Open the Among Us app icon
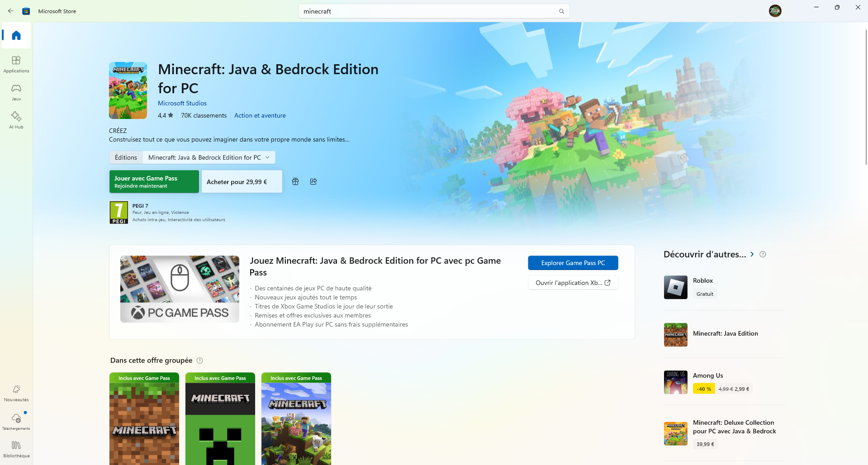 [676, 382]
